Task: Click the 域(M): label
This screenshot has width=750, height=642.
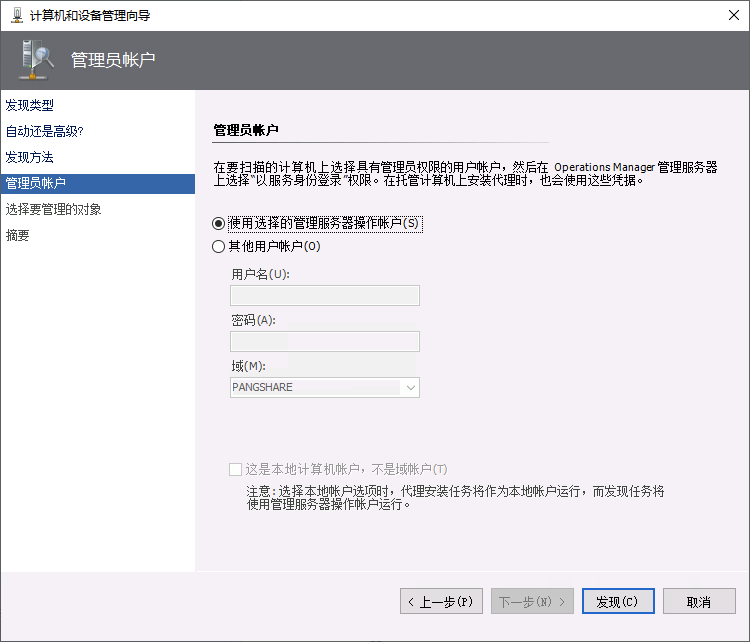Action: pyautogui.click(x=248, y=366)
